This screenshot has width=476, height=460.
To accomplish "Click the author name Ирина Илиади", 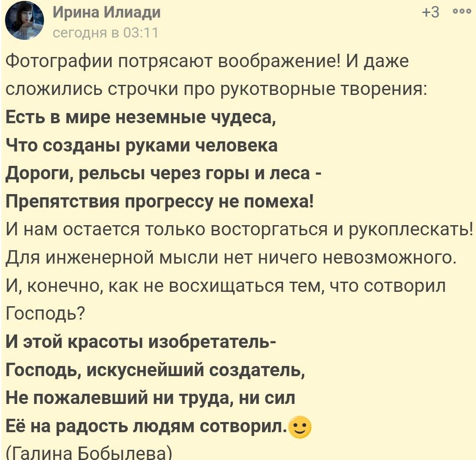I will click(x=106, y=13).
